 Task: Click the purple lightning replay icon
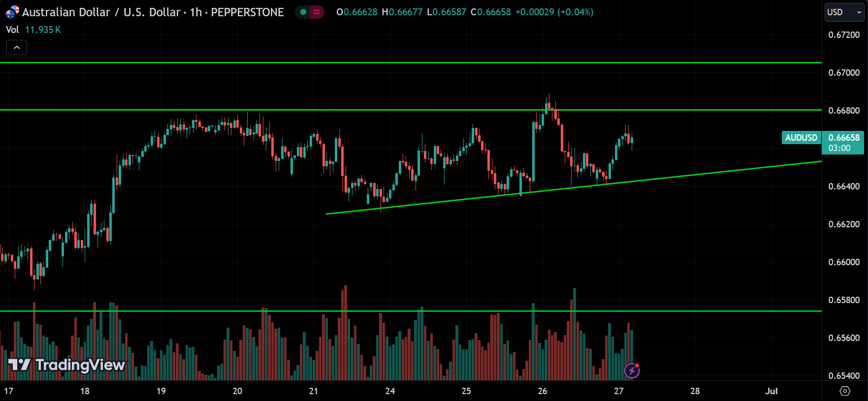tap(632, 370)
